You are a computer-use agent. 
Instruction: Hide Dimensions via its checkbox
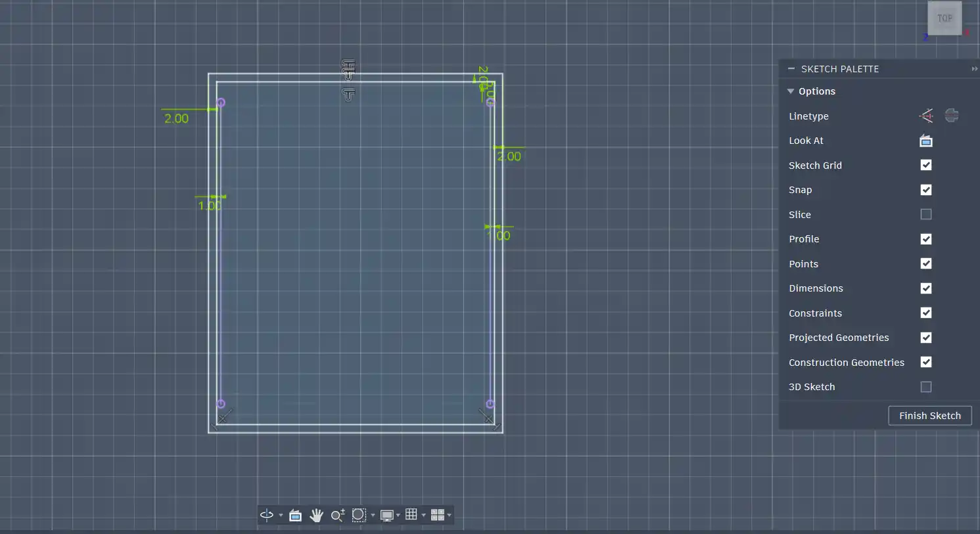pos(926,288)
